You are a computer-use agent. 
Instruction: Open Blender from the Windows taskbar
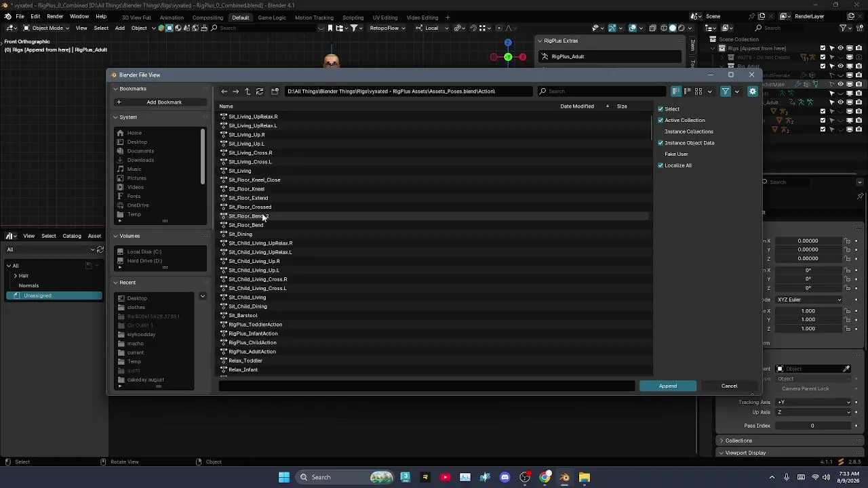pyautogui.click(x=564, y=477)
